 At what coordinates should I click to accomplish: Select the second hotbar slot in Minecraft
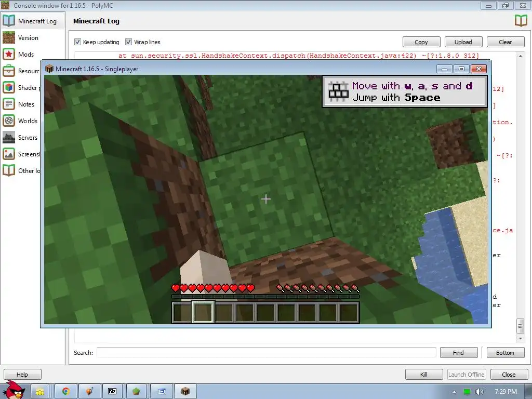(203, 312)
